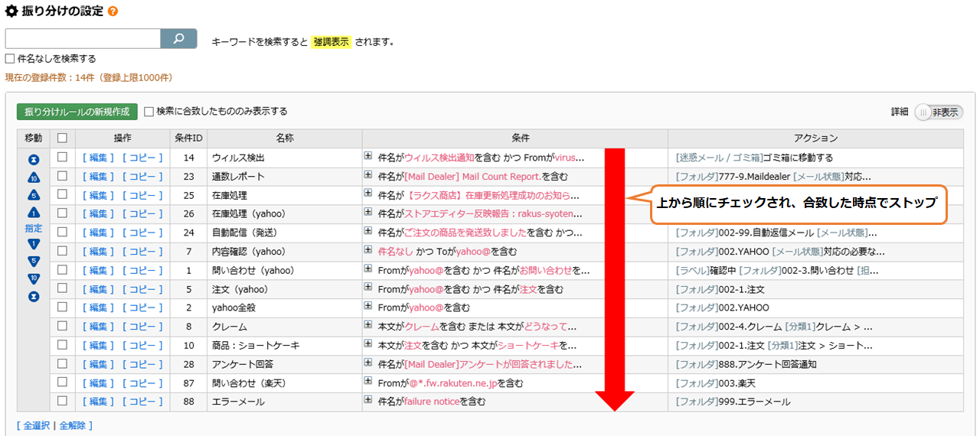
Task: Open 編集 link for 通数レポート rule
Action: (97, 177)
